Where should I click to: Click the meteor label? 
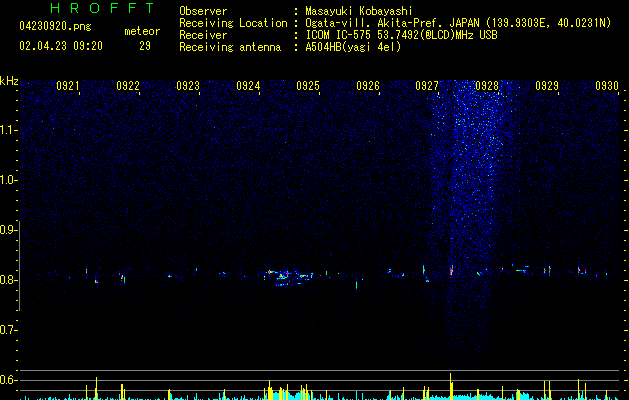click(142, 31)
